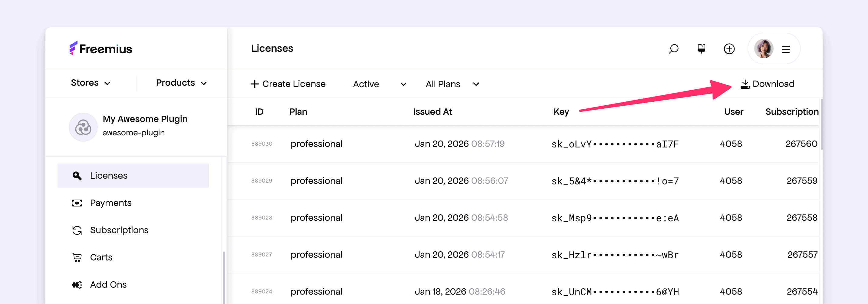Click the Download button
The image size is (868, 304).
(x=767, y=84)
